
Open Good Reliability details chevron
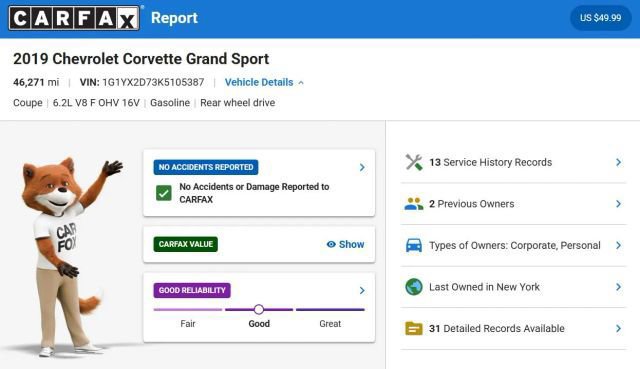click(x=362, y=290)
